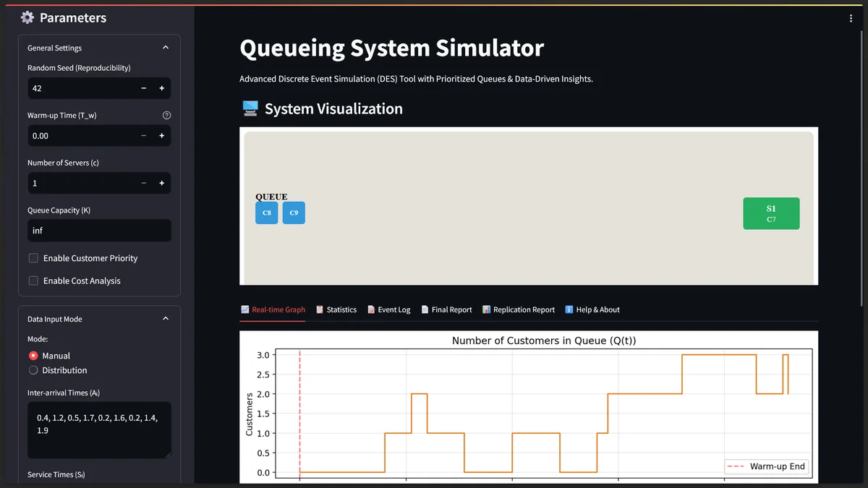The image size is (868, 488).
Task: Open the Statistics tab
Action: [336, 309]
